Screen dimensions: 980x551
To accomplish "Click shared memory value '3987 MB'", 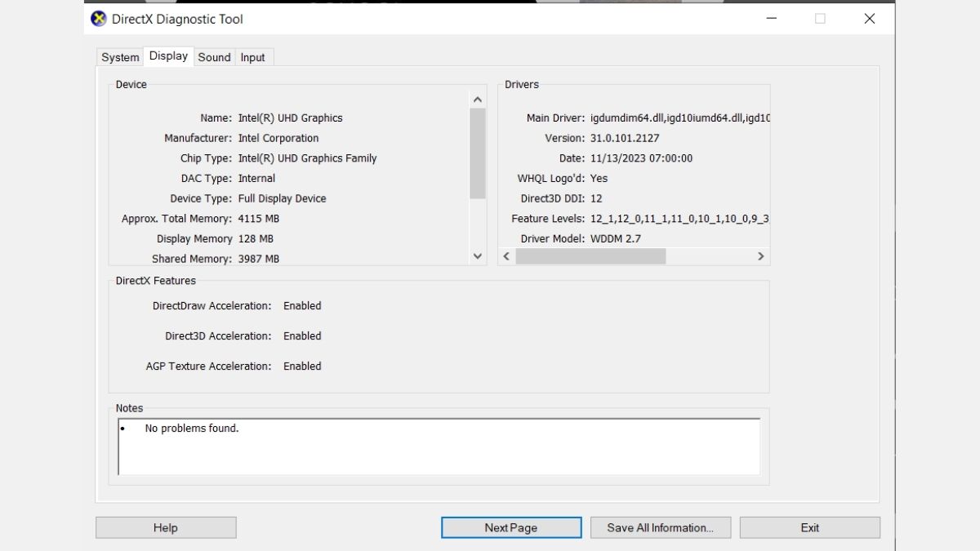I will (259, 259).
